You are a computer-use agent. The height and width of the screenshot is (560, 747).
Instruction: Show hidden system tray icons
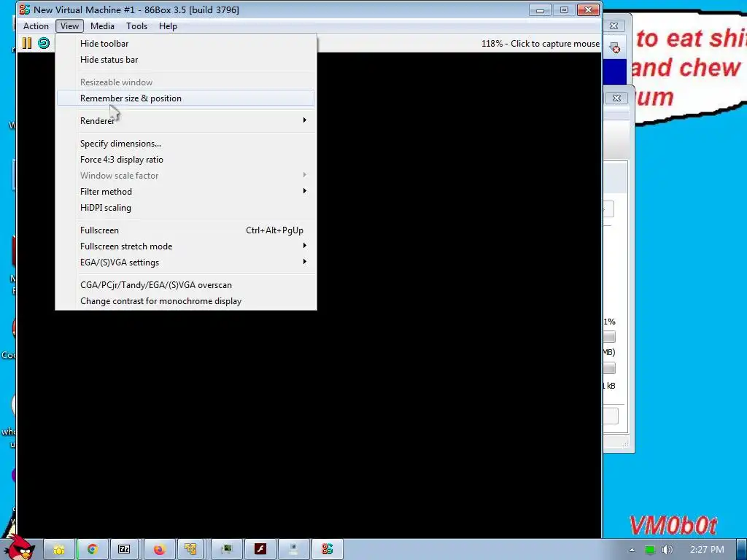(x=632, y=550)
